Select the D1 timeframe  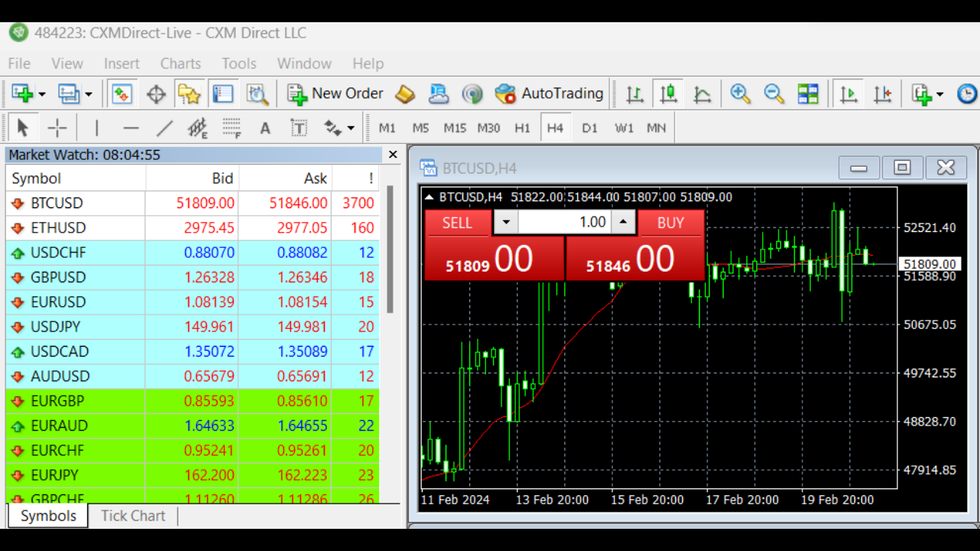[590, 128]
